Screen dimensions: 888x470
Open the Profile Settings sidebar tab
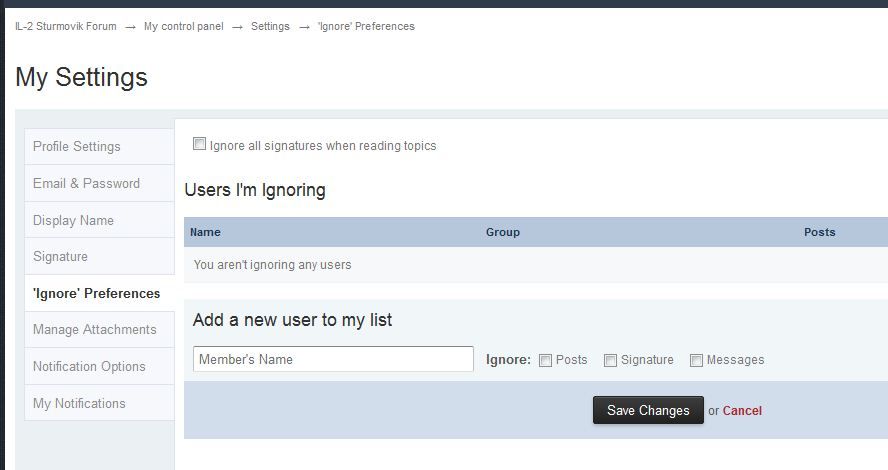coord(77,146)
